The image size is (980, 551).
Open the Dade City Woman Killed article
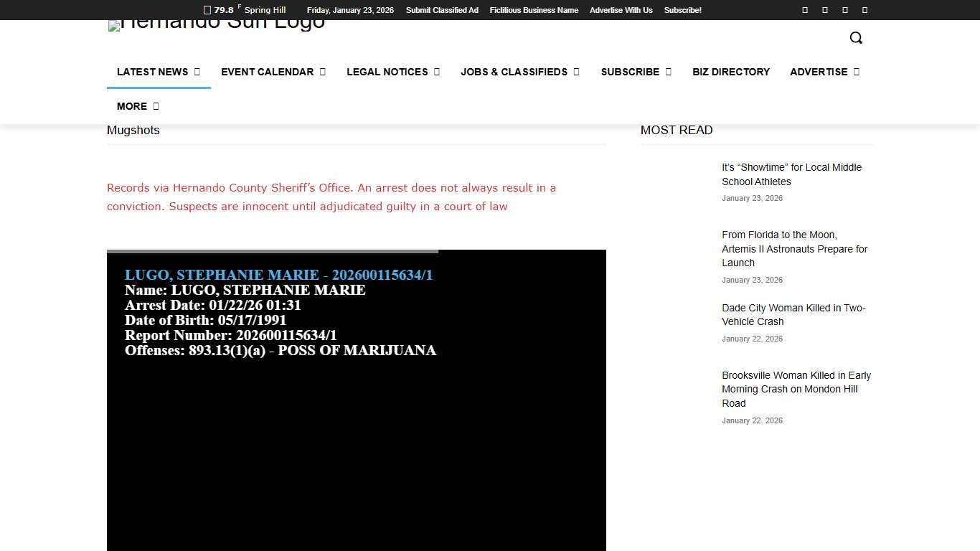point(793,315)
